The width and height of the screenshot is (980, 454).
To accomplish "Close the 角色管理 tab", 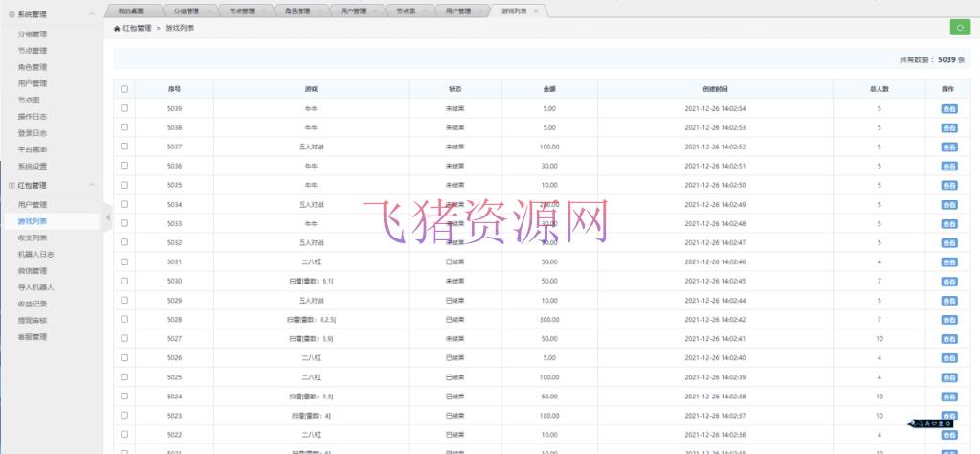I will [319, 11].
